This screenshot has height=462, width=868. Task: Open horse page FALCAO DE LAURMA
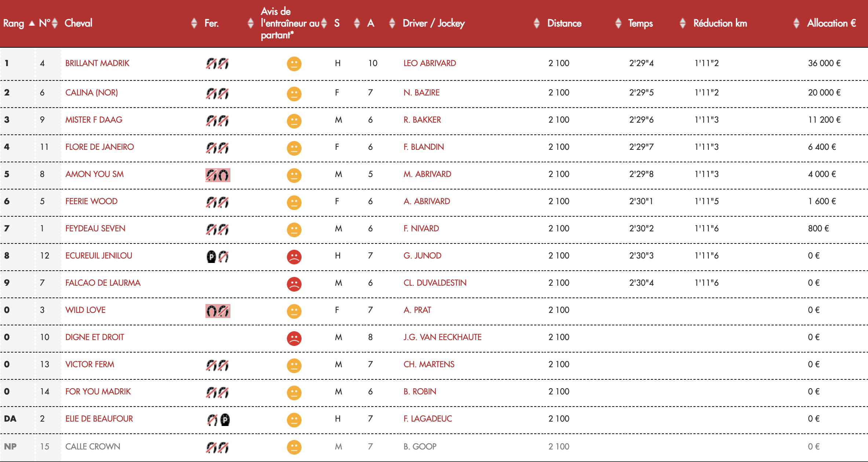103,283
